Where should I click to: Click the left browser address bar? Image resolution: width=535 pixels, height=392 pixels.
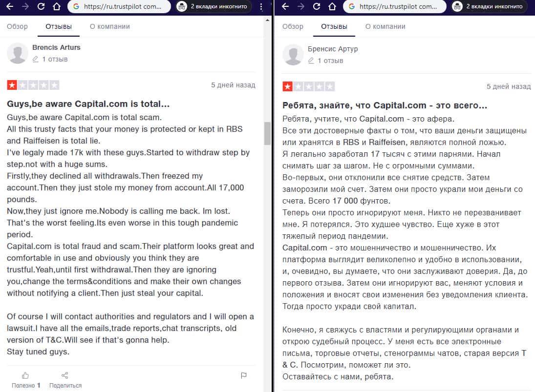pos(119,6)
